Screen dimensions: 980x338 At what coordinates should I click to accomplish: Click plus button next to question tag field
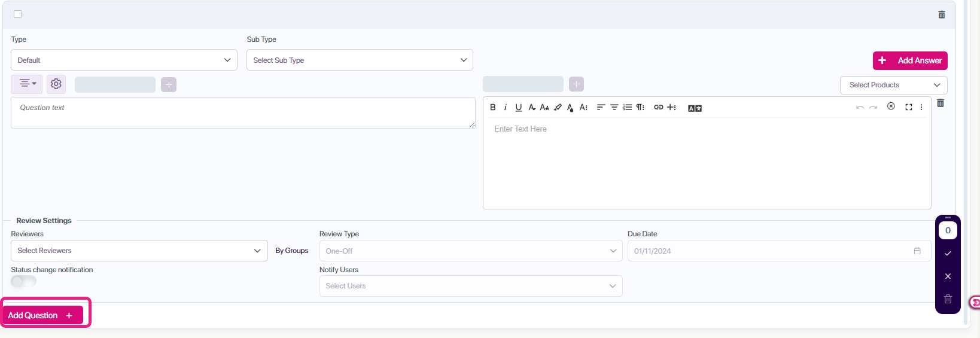click(169, 85)
